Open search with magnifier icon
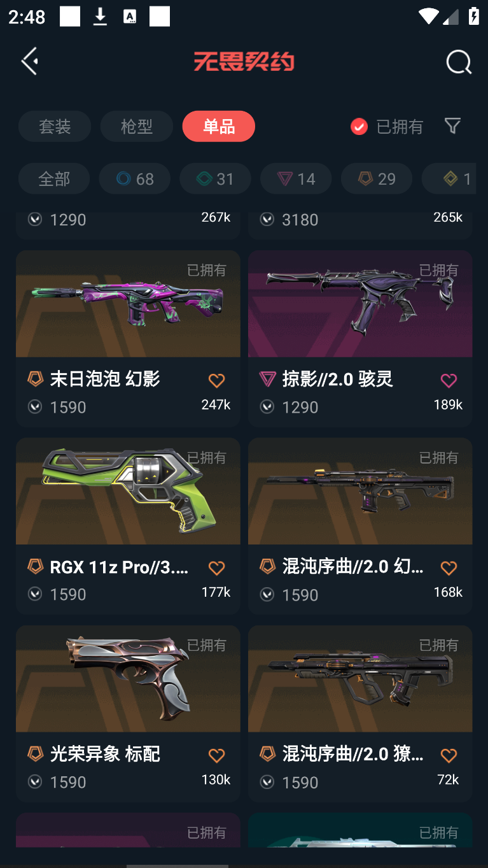The image size is (488, 868). pos(459,62)
